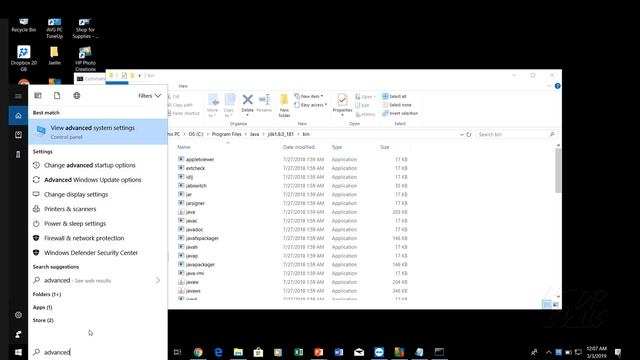
Task: Click Invert selection in Explorer ribbon
Action: coord(400,113)
